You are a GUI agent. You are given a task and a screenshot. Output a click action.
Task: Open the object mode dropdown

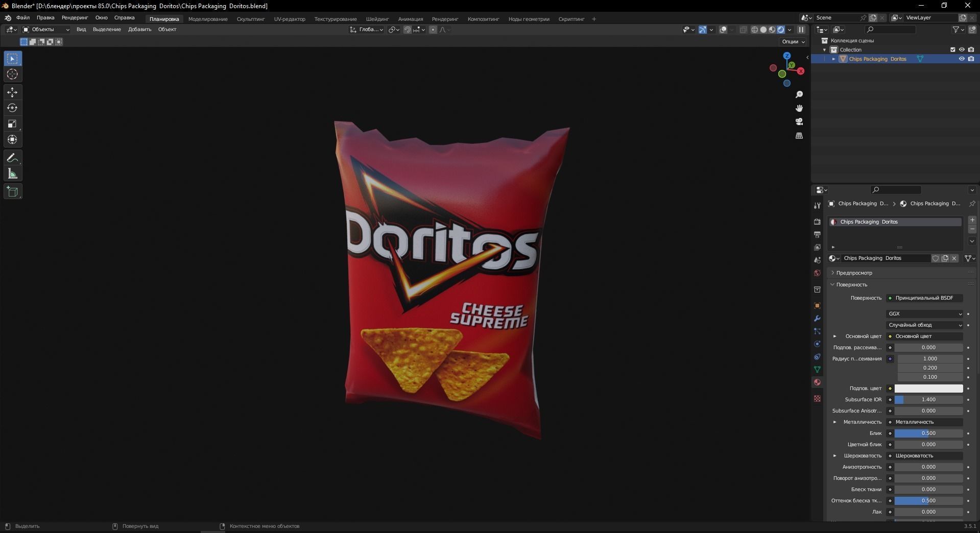(x=46, y=30)
